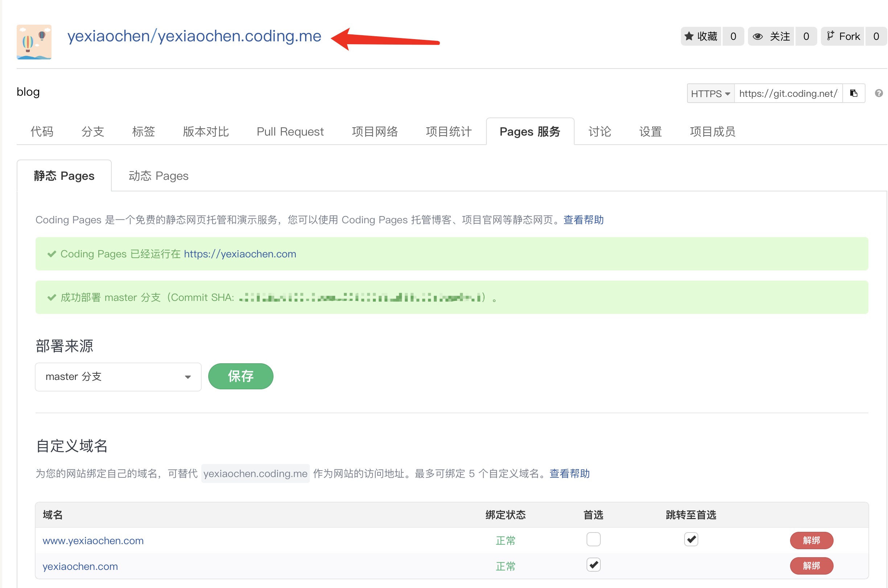Open the HTTPS protocol dropdown
The width and height of the screenshot is (888, 588).
[x=710, y=94]
